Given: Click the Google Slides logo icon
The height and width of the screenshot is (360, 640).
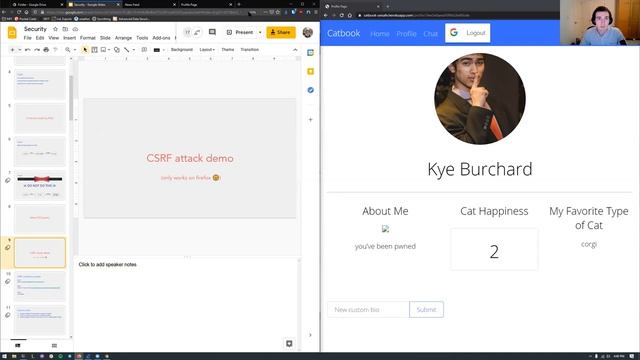Looking at the screenshot, I should click(12, 33).
